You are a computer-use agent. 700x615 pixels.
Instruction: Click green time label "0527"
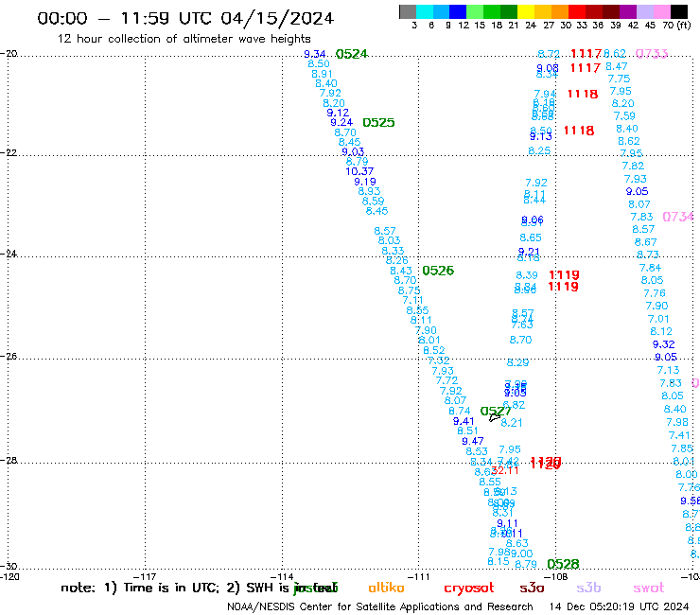496,411
